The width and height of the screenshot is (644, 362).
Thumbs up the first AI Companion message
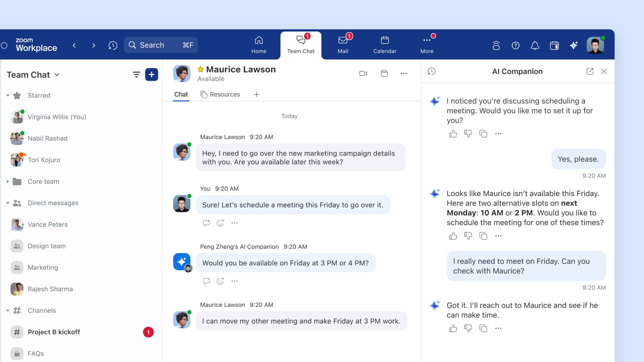(453, 134)
